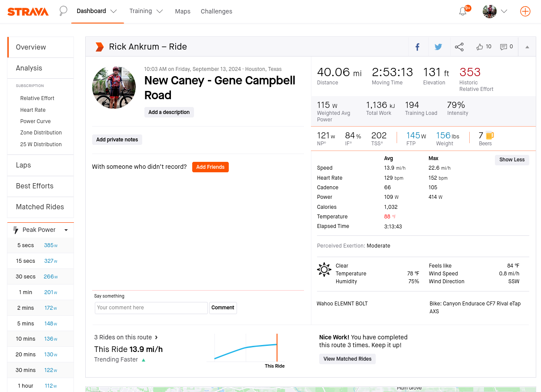Image resolution: width=541 pixels, height=392 pixels.
Task: Click the Add Friends button
Action: pos(210,167)
